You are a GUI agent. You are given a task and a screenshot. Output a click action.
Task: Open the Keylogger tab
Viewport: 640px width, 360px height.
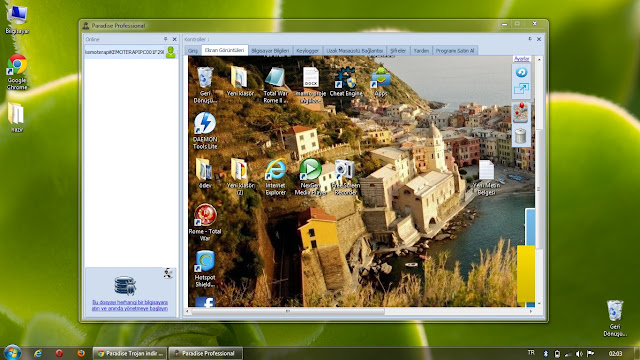(307, 51)
